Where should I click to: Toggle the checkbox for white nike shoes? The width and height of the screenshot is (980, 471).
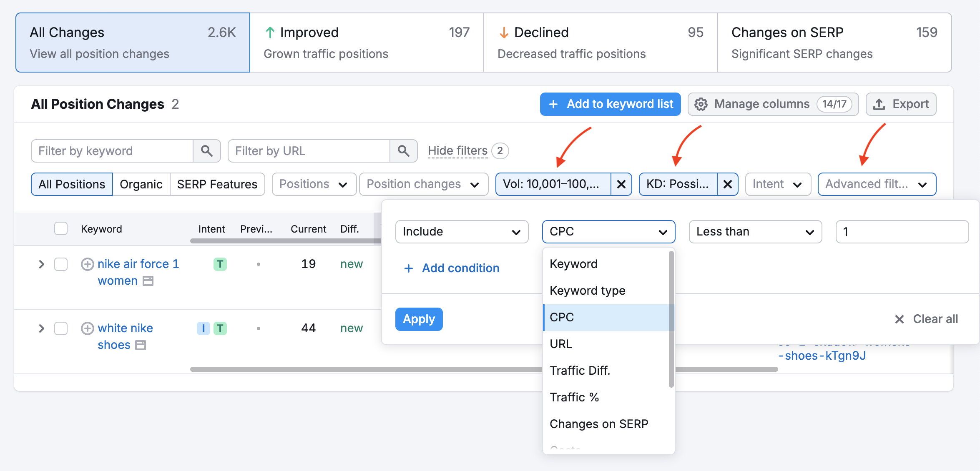[60, 327]
